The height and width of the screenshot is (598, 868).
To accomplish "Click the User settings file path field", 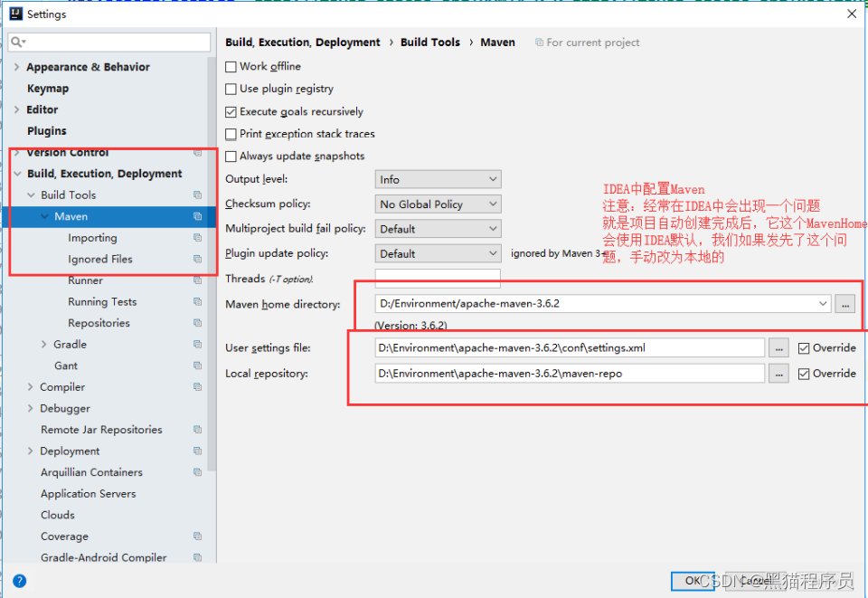I will tap(570, 348).
